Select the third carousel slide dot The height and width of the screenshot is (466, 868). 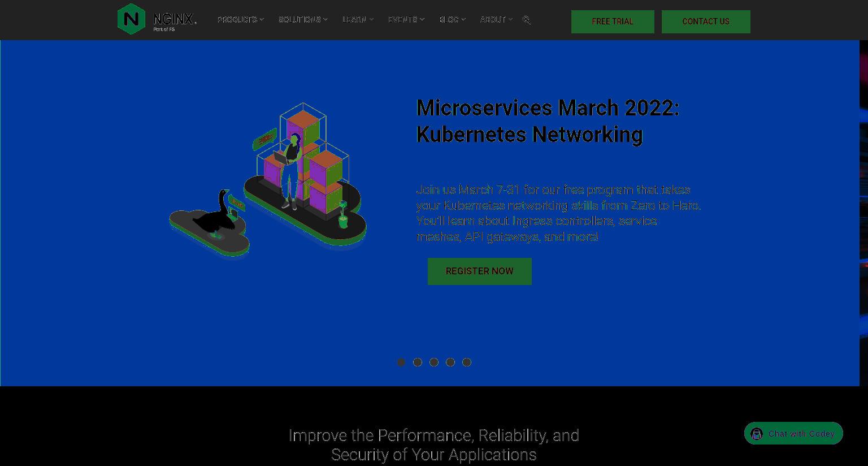point(434,363)
